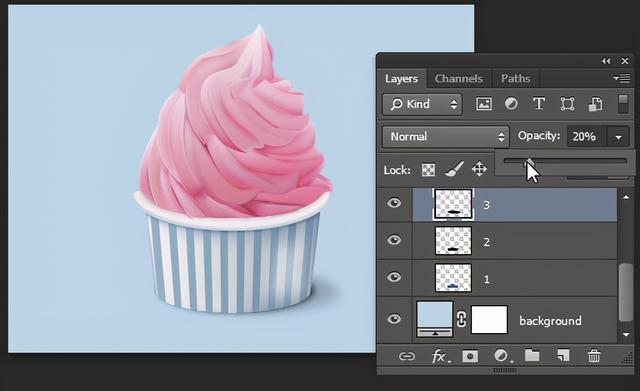Viewport: 640px width, 391px height.
Task: Switch to the Channels tab
Action: pos(459,78)
